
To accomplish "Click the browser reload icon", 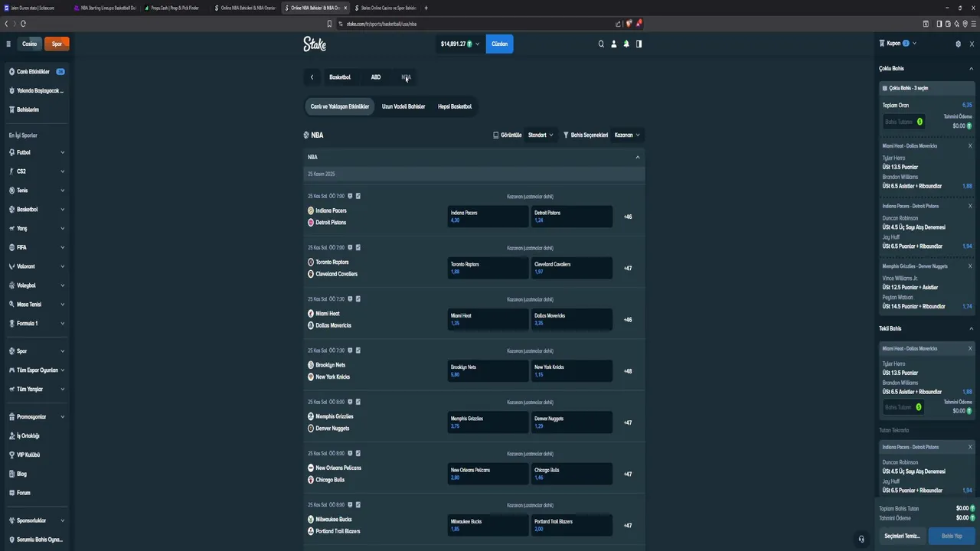I will [23, 24].
